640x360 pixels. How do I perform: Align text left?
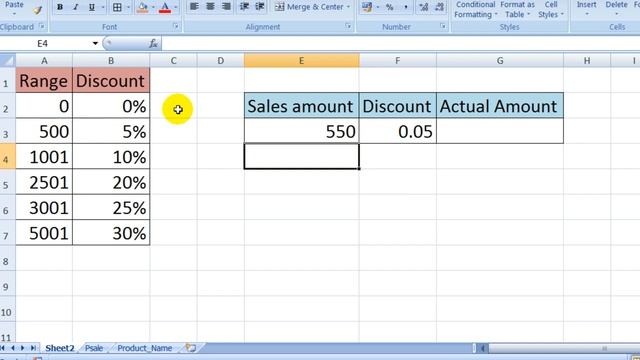tap(194, 7)
